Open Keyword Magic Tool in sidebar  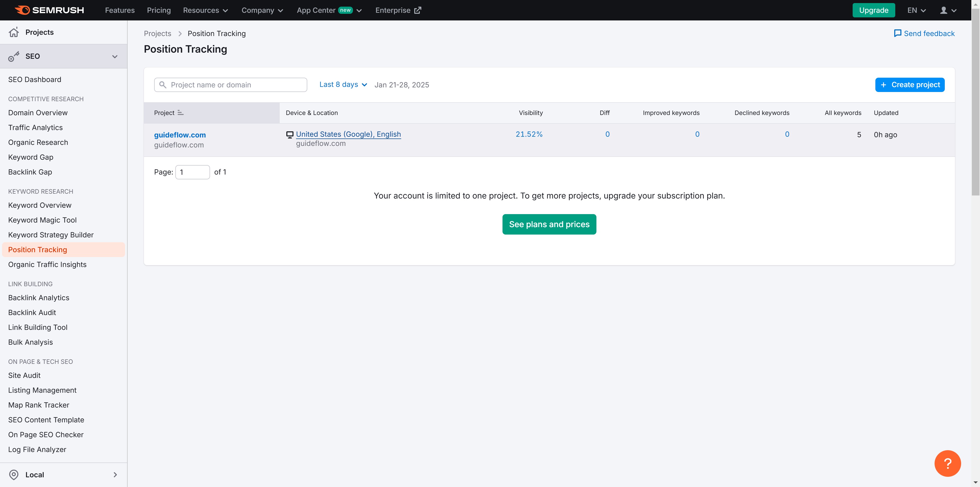[42, 220]
